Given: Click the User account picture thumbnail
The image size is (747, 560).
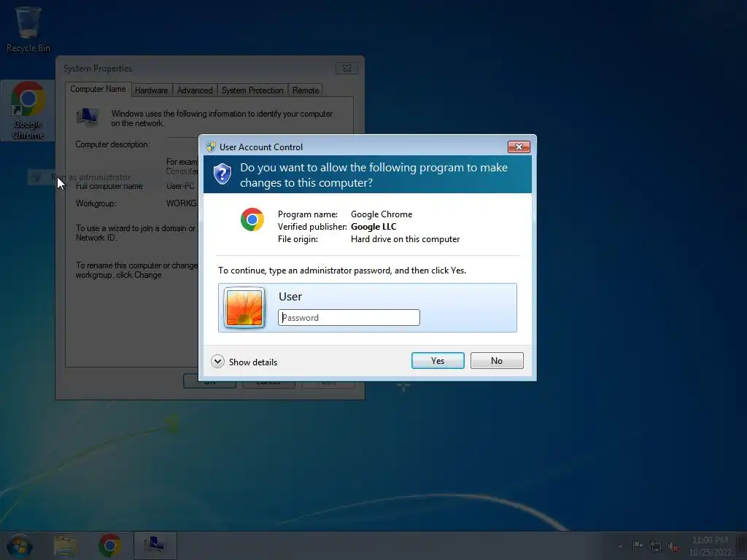Looking at the screenshot, I should (244, 308).
